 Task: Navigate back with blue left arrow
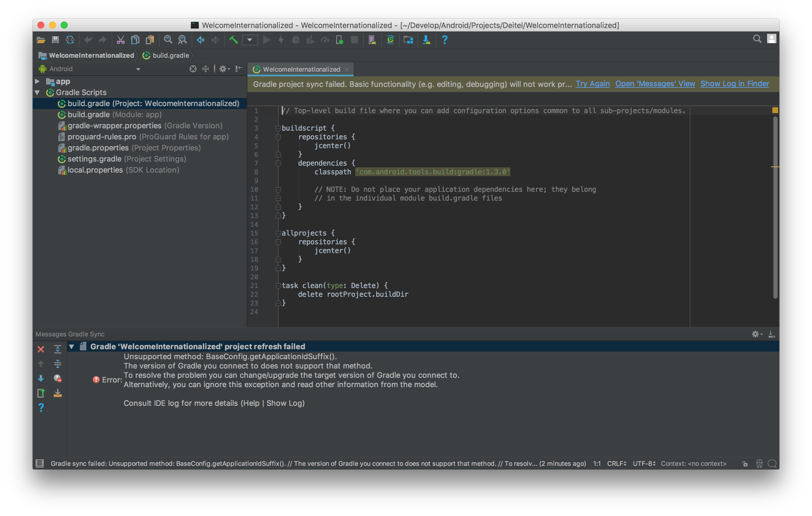[201, 40]
